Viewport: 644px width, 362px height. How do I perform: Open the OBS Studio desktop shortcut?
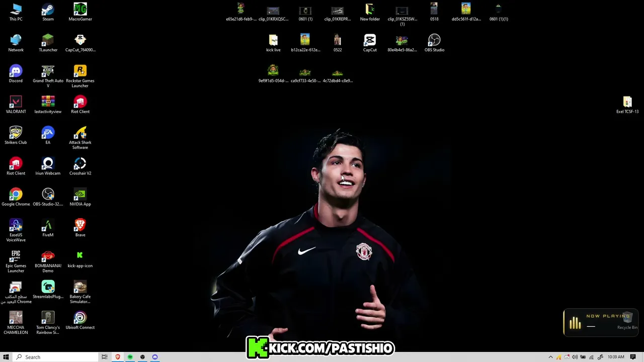(434, 43)
